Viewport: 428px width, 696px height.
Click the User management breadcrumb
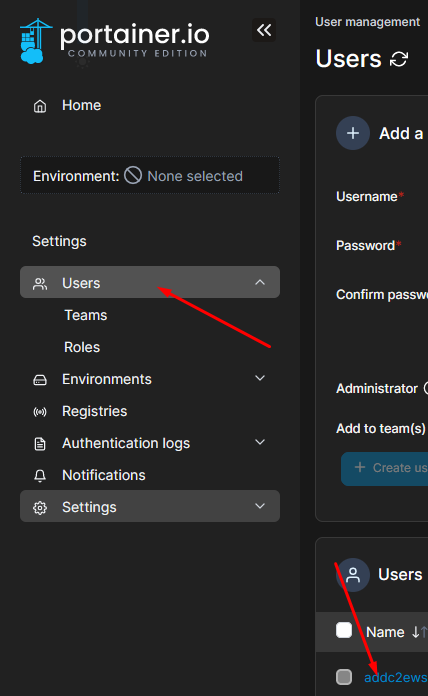(x=367, y=22)
